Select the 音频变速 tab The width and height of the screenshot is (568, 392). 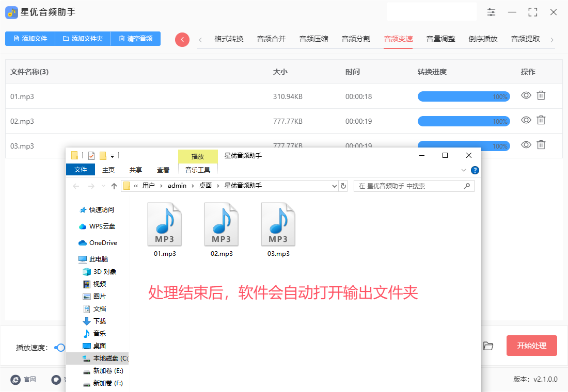coord(399,39)
